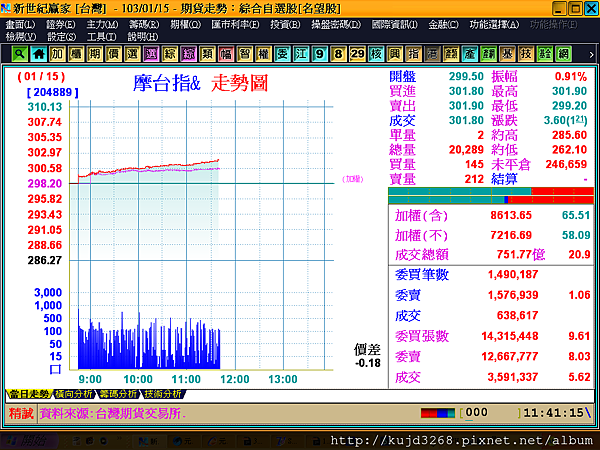Switch to the 籌碼分析 tab
The width and height of the screenshot is (600, 450).
[118, 394]
